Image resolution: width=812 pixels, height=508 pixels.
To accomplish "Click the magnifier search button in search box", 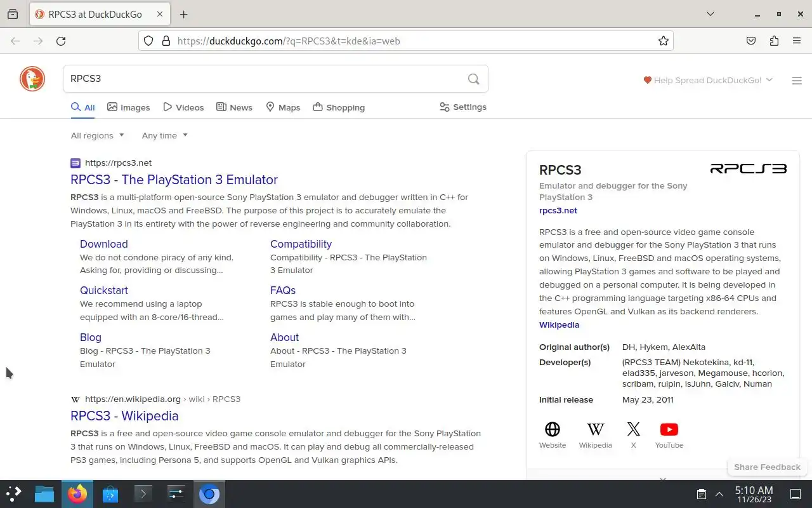I will [473, 79].
